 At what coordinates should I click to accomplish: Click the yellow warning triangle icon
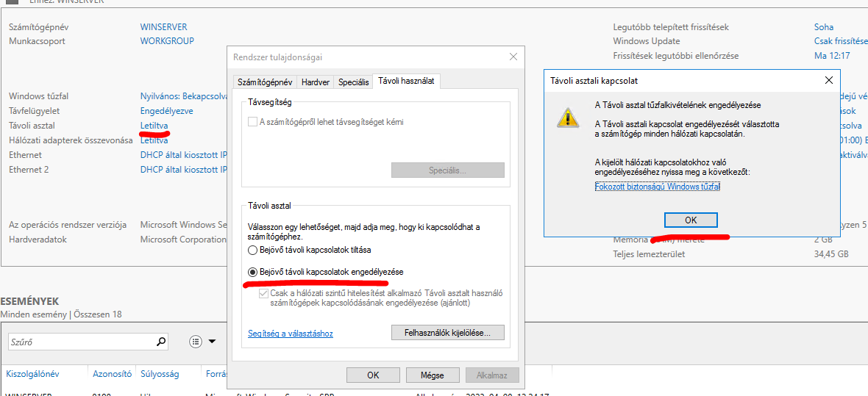pyautogui.click(x=566, y=117)
